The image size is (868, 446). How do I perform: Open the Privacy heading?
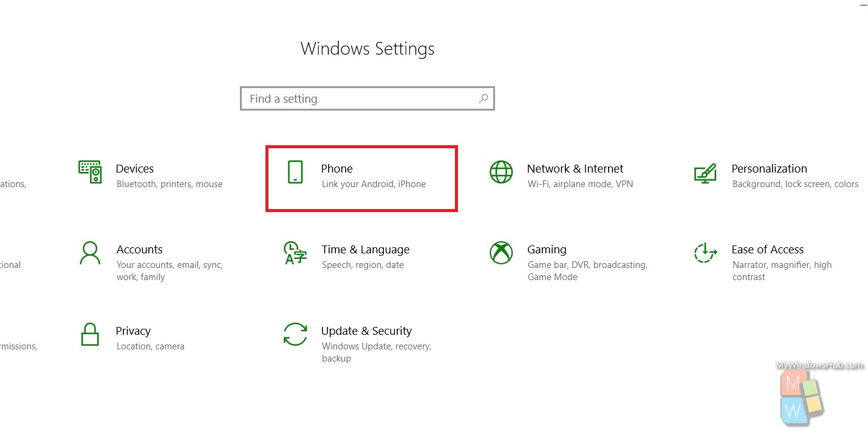point(133,331)
